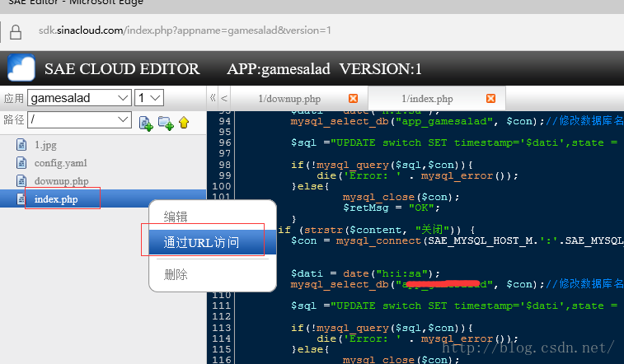Click the SAE CLOUD EDITOR title

[122, 68]
